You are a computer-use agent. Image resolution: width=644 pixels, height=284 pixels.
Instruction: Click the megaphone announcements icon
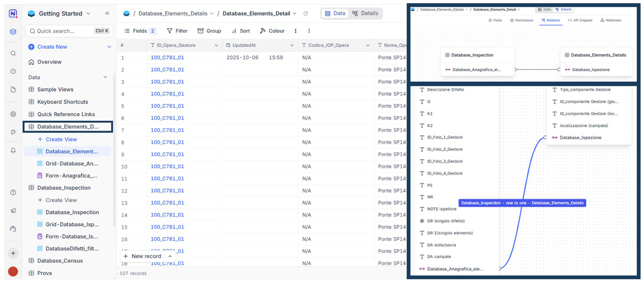tap(13, 211)
